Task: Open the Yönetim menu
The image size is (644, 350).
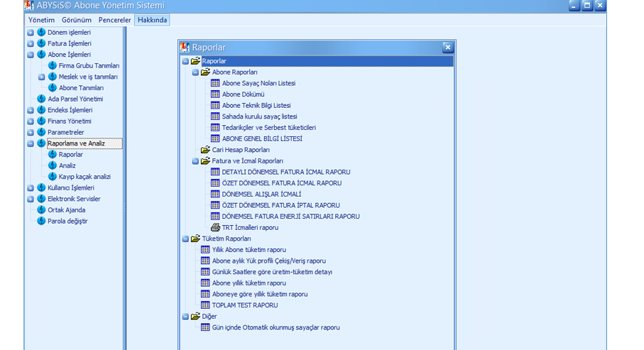Action: click(41, 20)
